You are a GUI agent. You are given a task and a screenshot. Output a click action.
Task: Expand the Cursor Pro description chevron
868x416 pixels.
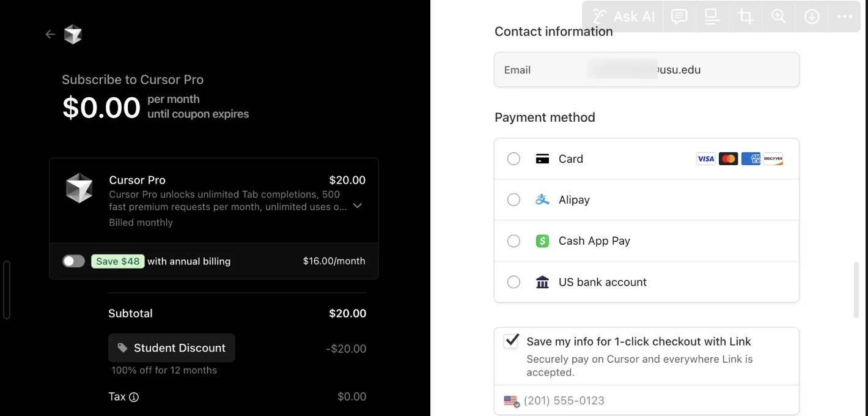coord(358,206)
